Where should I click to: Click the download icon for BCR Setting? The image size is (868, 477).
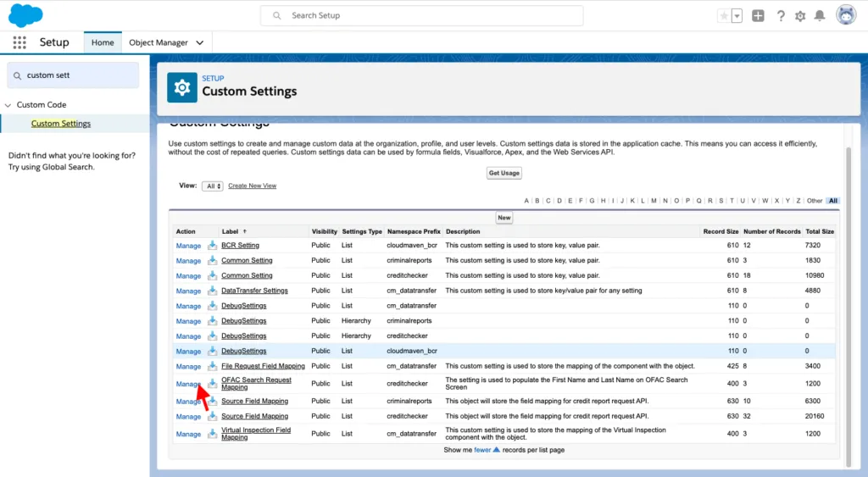[x=212, y=245]
